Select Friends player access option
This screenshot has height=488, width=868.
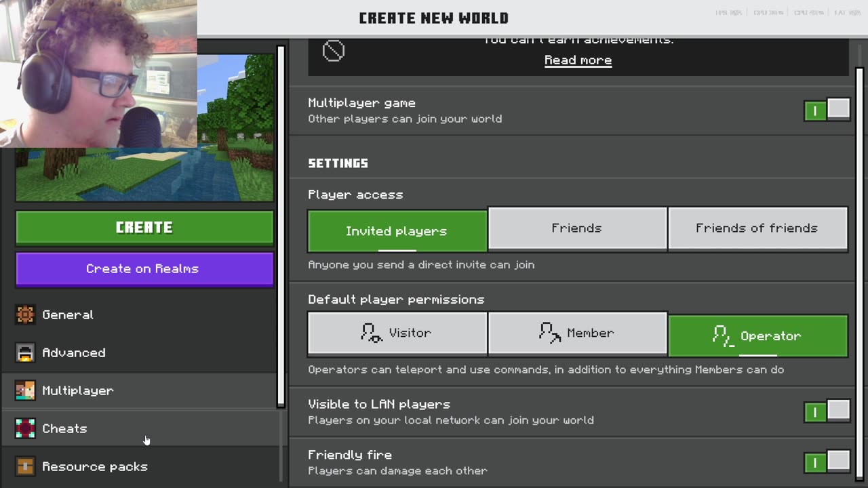[577, 228]
